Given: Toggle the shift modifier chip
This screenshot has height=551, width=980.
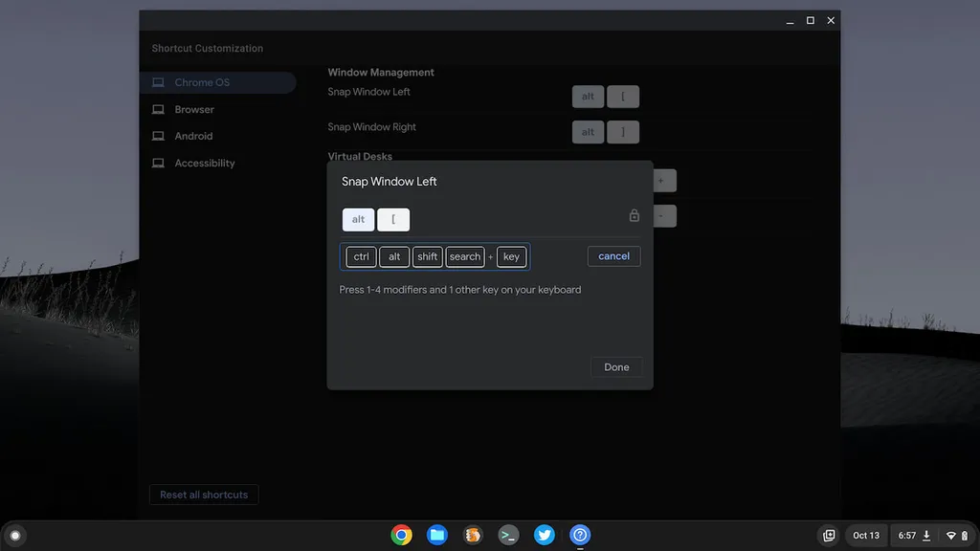Looking at the screenshot, I should click(x=427, y=256).
